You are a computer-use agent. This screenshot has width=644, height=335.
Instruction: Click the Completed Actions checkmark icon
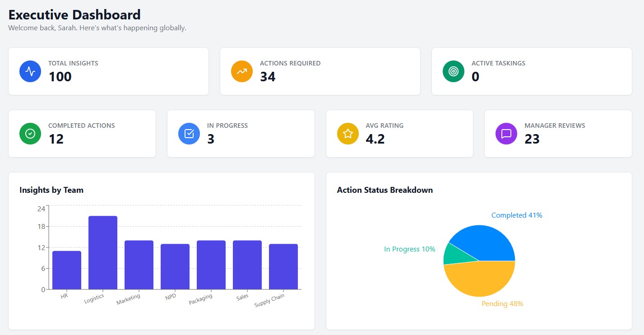[30, 133]
